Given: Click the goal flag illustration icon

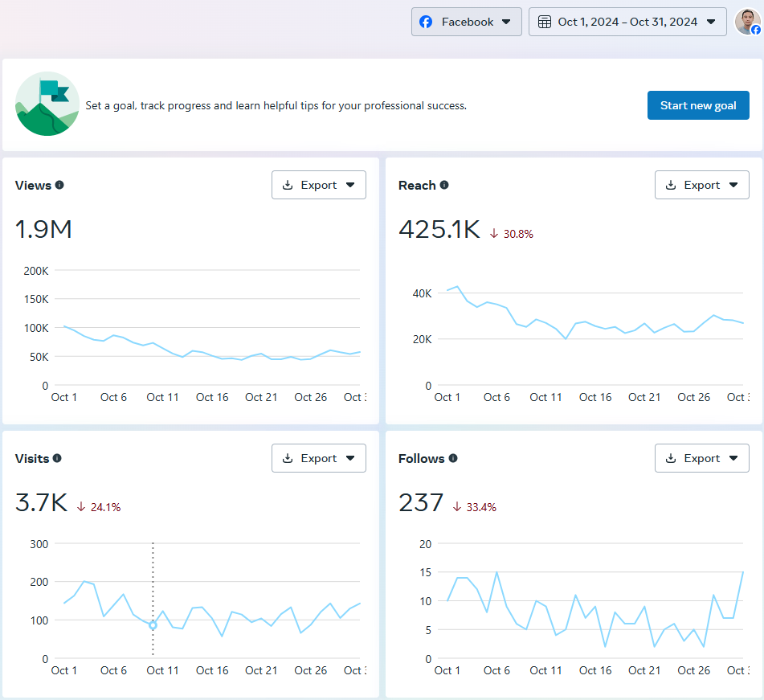Looking at the screenshot, I should click(x=47, y=104).
